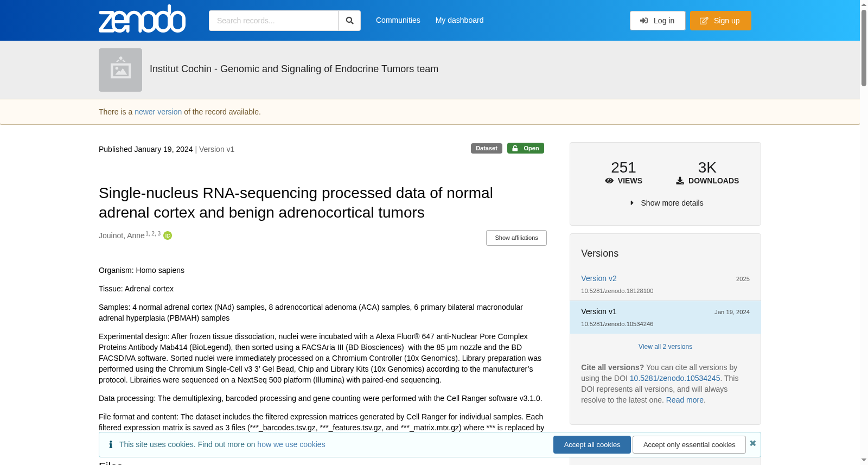This screenshot has width=868, height=465.
Task: Toggle Show affiliations
Action: point(516,238)
